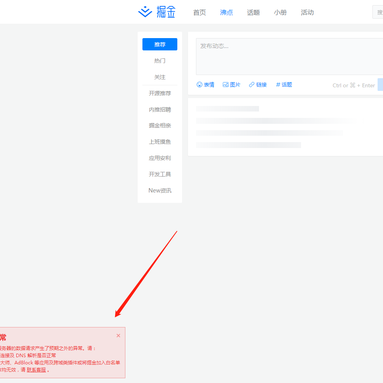Open the New资讯 topic

[160, 191]
